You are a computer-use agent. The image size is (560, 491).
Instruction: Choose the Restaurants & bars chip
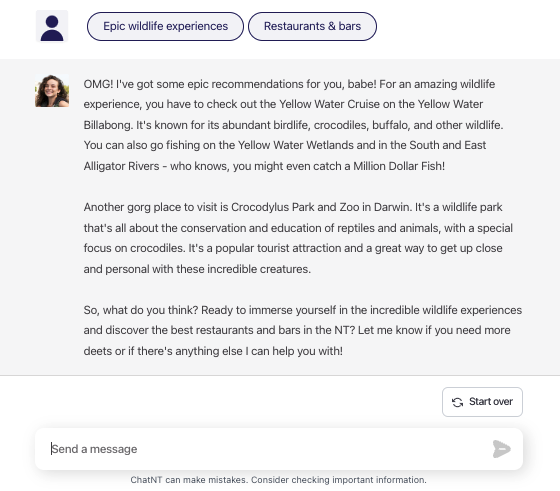tap(312, 26)
